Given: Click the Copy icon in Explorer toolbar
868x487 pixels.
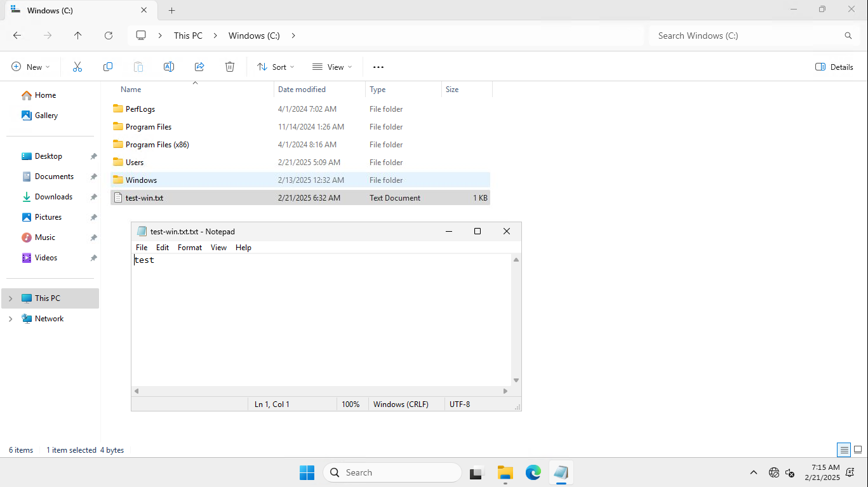Looking at the screenshot, I should pos(108,67).
